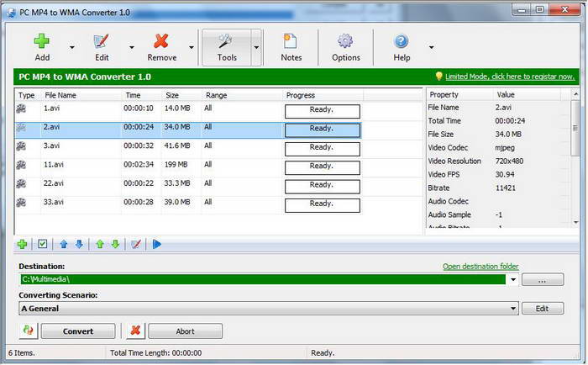The image size is (588, 365).
Task: Click the Ready progress bar for 33.avi
Action: [323, 205]
